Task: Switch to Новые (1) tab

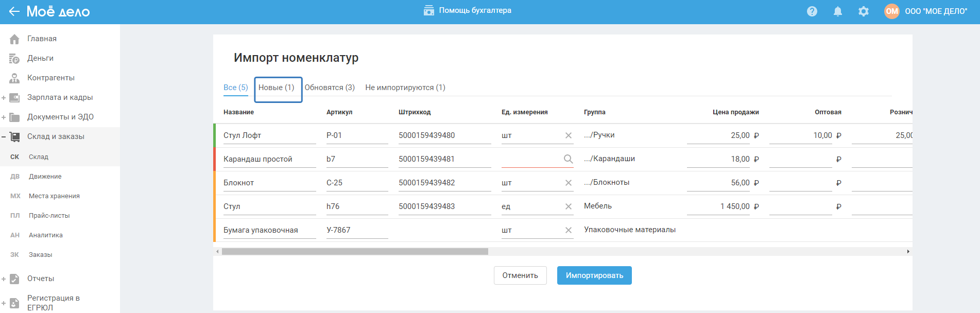Action: click(277, 88)
